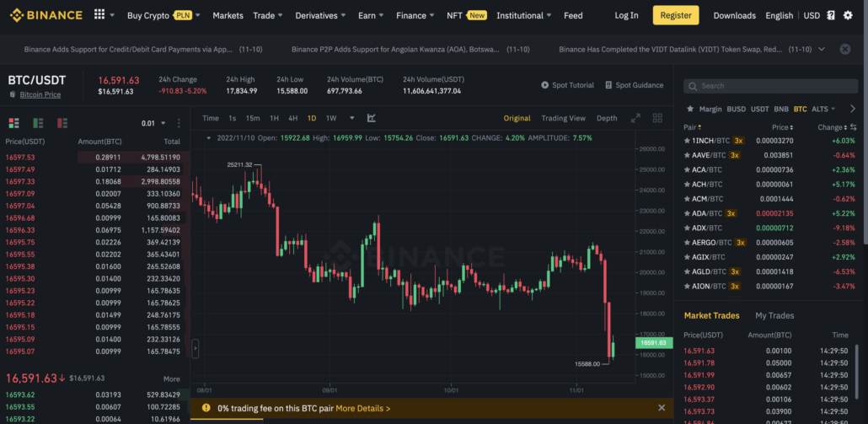The height and width of the screenshot is (424, 868).
Task: Toggle Change and Volume column switch
Action: 853,127
